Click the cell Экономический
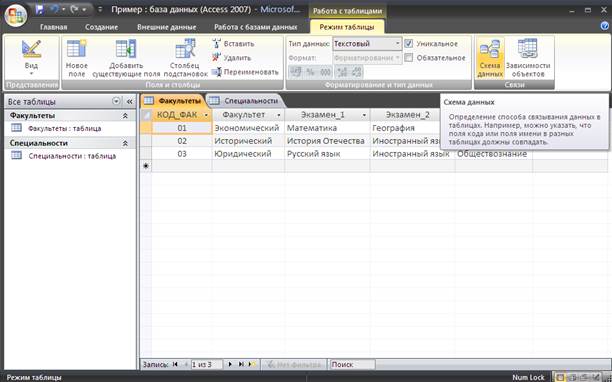Screen dimensions: 612x382 (x=248, y=128)
